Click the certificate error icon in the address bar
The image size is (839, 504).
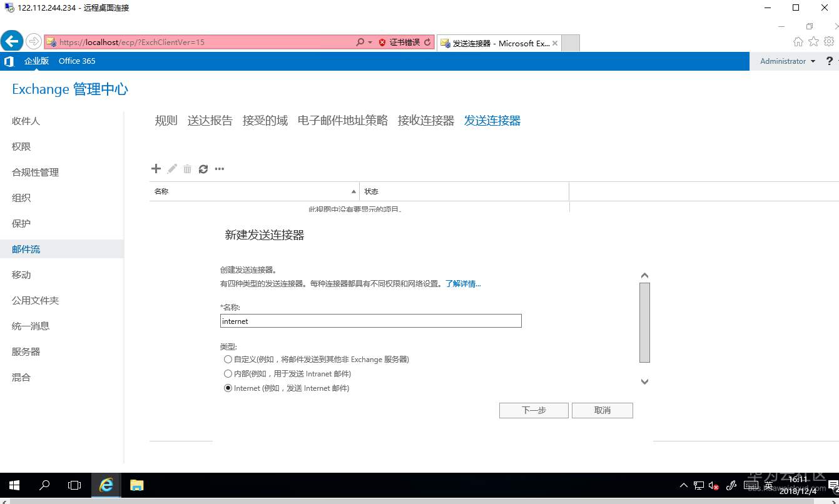[x=382, y=43]
